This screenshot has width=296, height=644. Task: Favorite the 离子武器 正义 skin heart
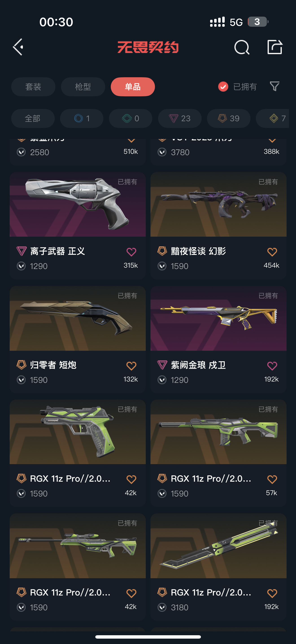pos(131,252)
